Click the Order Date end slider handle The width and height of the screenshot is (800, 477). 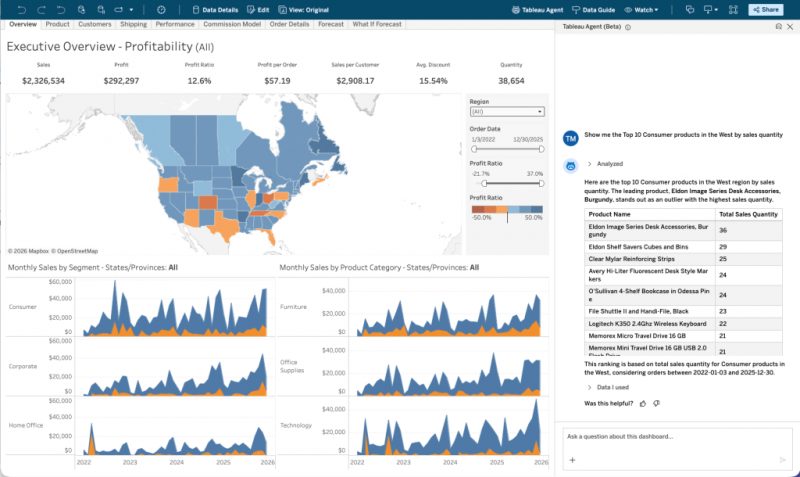coord(541,149)
